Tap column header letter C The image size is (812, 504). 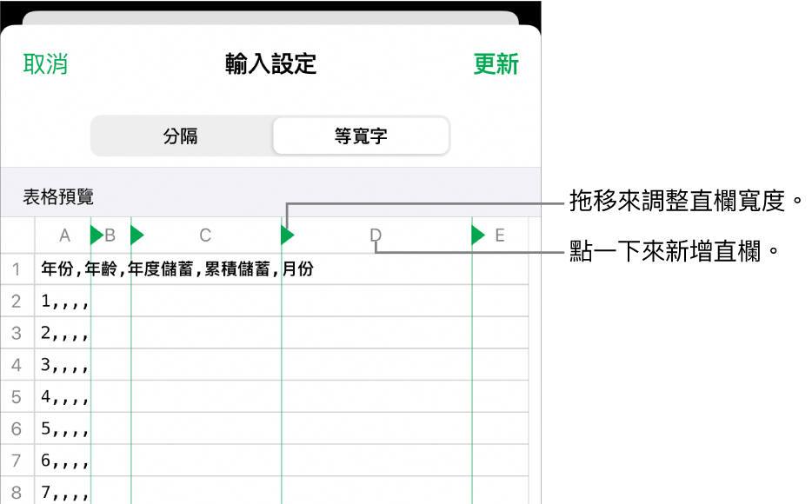(x=204, y=235)
